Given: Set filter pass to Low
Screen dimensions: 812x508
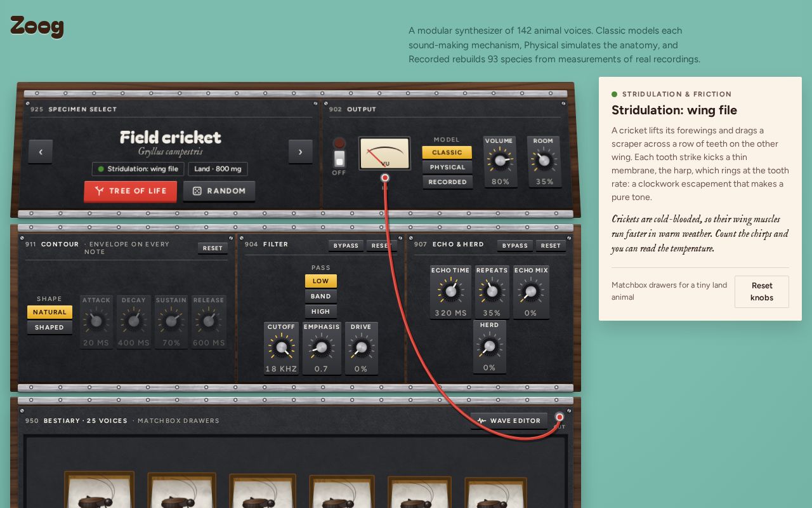Looking at the screenshot, I should click(x=321, y=281).
